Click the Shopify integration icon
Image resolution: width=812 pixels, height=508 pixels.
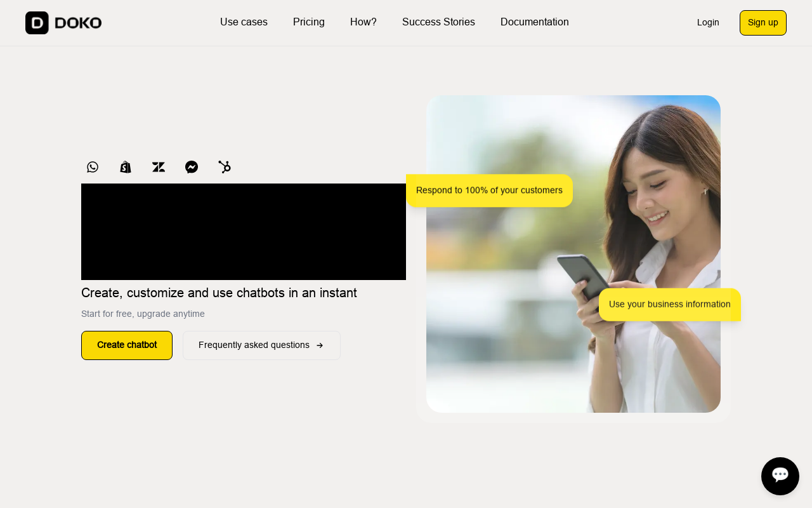126,167
